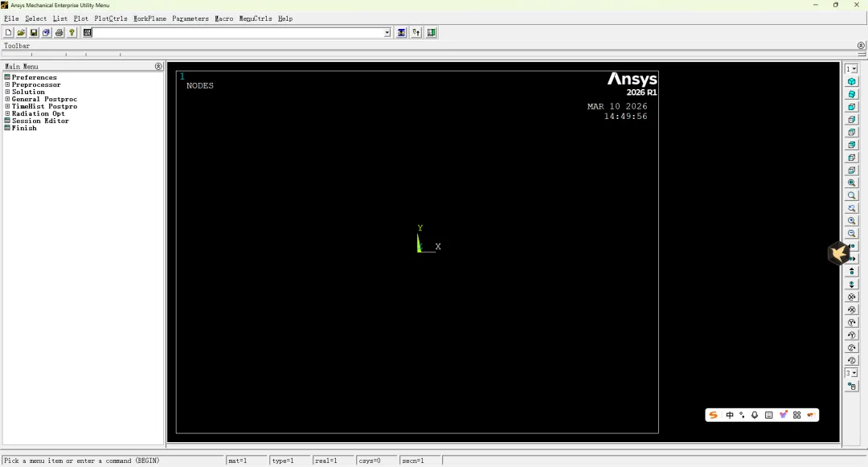Click the Fit View zoom icon
868x467 pixels.
[851, 182]
